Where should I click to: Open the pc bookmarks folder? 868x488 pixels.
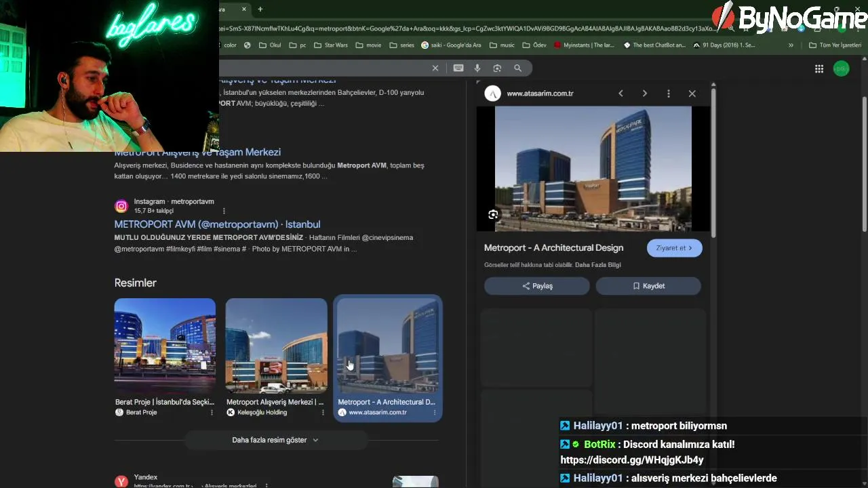pyautogui.click(x=298, y=45)
